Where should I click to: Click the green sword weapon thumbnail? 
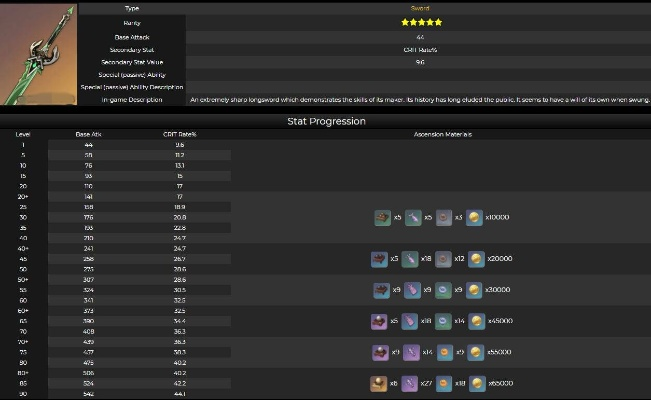[x=38, y=53]
